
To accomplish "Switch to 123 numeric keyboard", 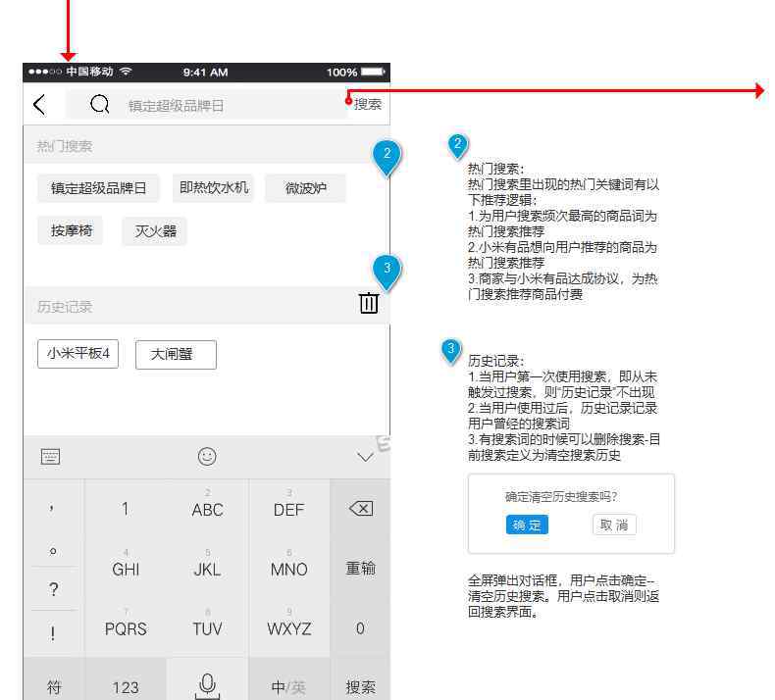I will point(125,686).
